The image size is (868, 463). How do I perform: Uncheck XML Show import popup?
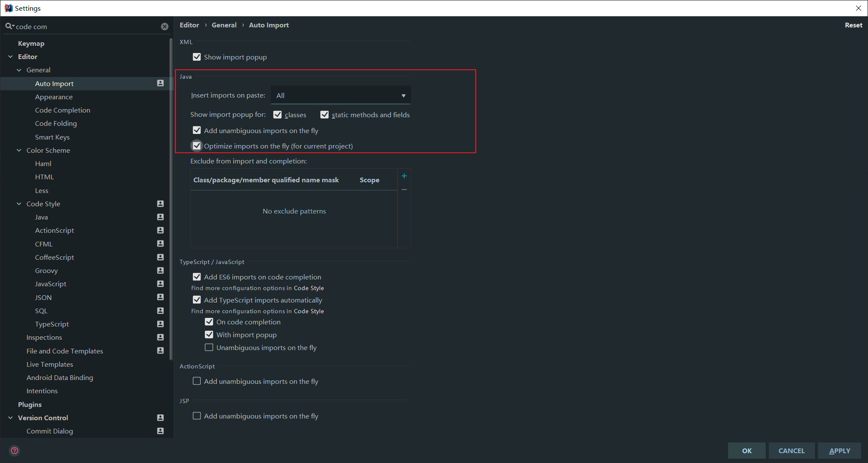click(x=197, y=57)
